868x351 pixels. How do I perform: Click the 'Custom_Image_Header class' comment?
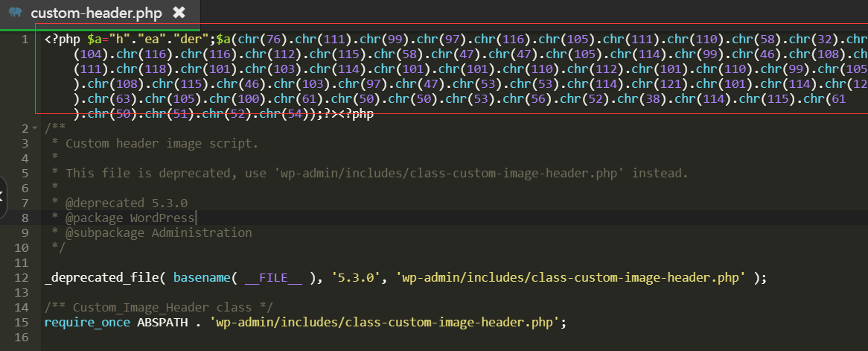[159, 307]
